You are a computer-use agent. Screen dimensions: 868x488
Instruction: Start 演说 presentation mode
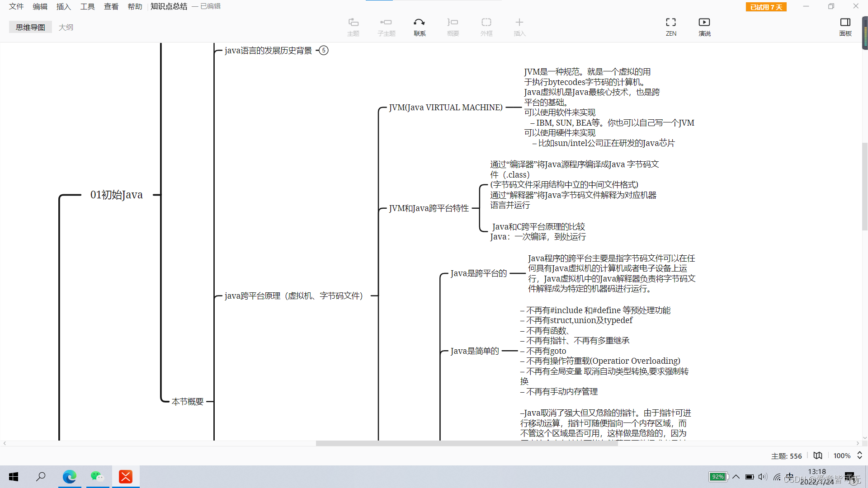(x=704, y=27)
